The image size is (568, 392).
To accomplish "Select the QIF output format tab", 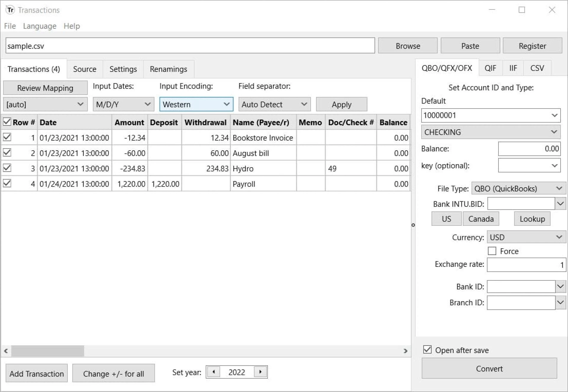I will point(490,68).
